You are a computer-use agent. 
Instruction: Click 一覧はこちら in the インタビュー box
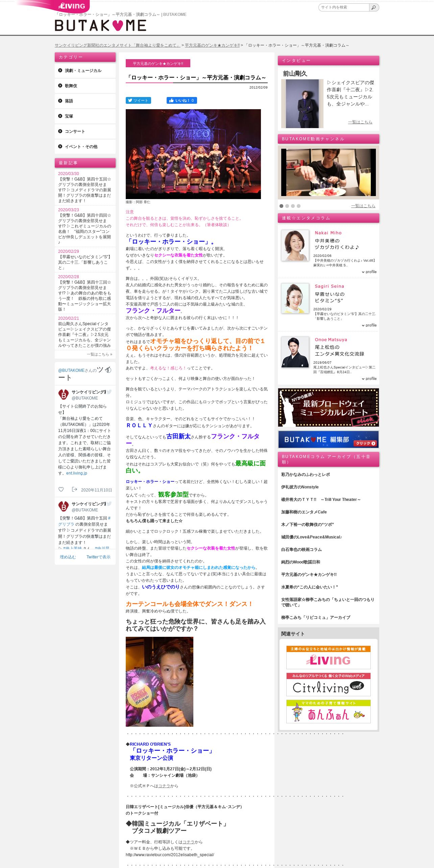[x=360, y=122]
